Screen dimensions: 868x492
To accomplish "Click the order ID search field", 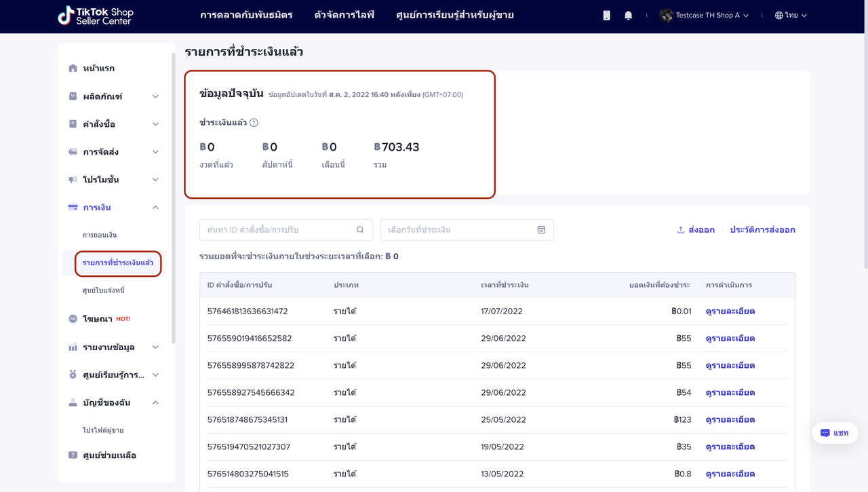I will pos(275,230).
